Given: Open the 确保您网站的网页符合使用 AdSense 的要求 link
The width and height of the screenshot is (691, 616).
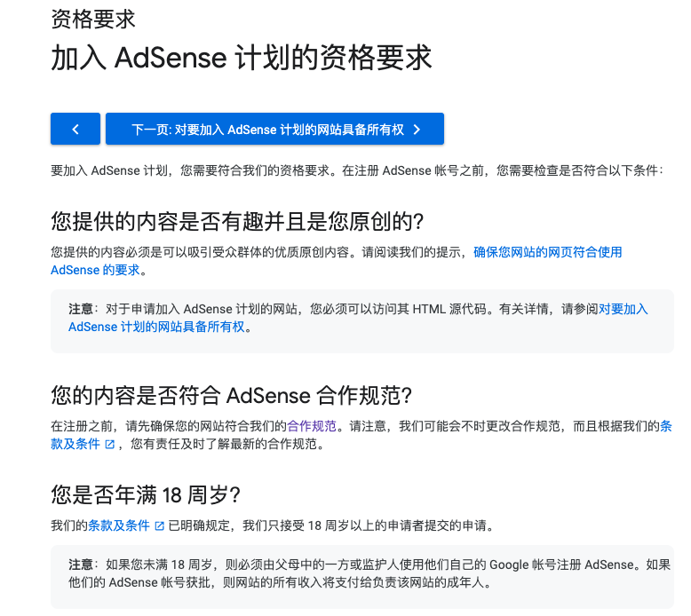Looking at the screenshot, I should click(547, 252).
